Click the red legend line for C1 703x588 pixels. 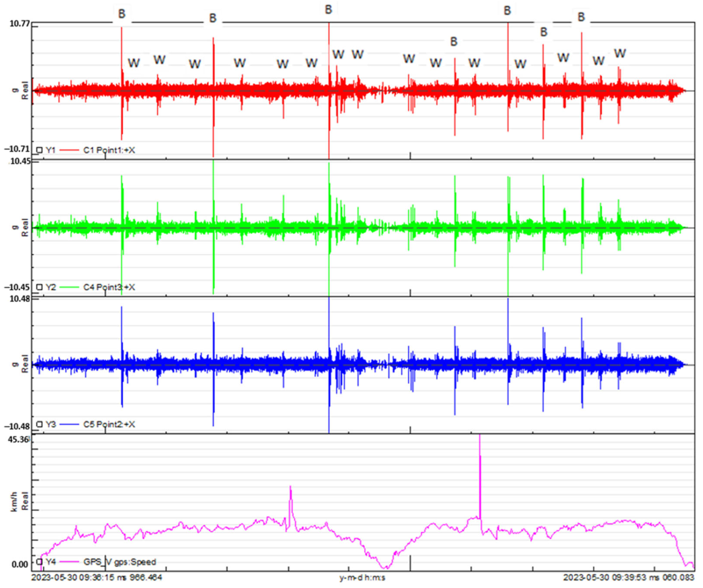(69, 150)
